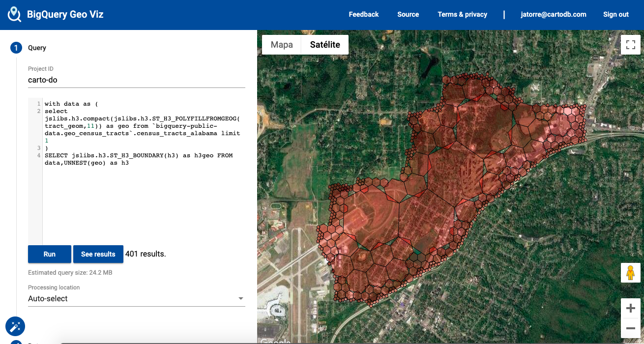The image size is (644, 344).
Task: Open the Feedback link
Action: [364, 15]
